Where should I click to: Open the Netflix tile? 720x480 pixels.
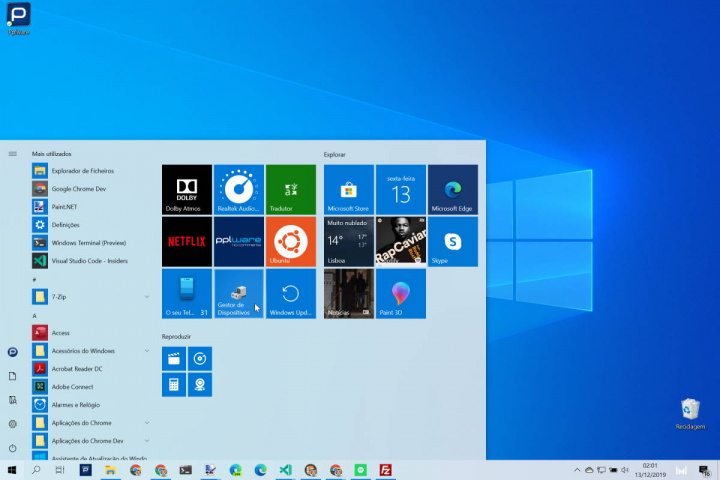pos(187,241)
